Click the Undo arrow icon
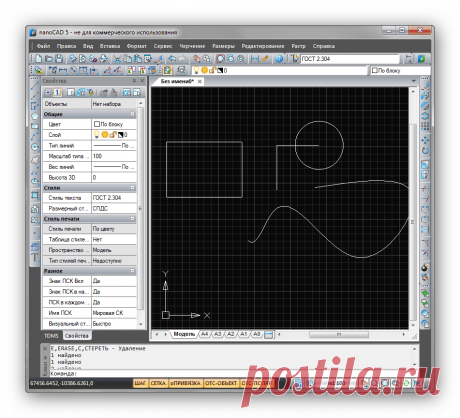Image resolution: width=460 pixels, height=418 pixels. [172, 59]
